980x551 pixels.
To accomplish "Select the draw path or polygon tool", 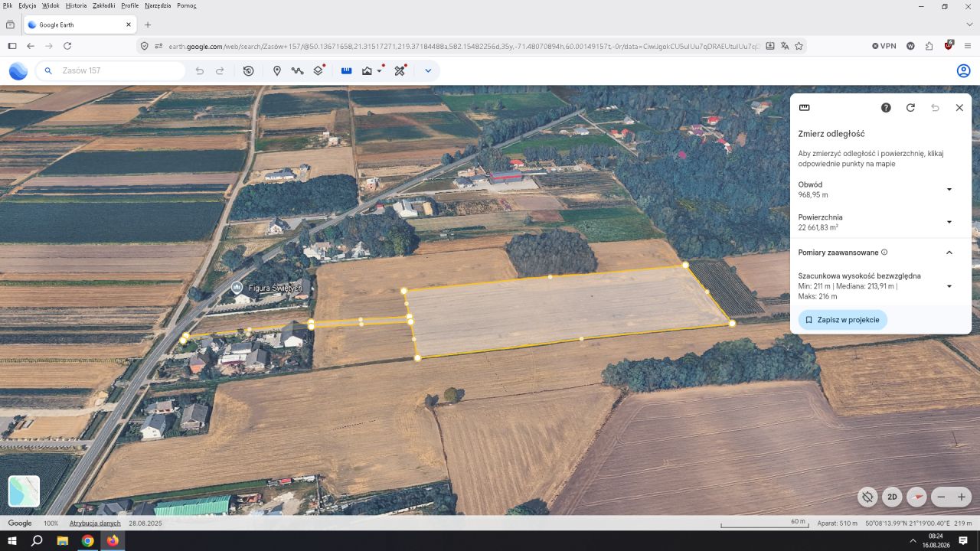I will pos(297,71).
